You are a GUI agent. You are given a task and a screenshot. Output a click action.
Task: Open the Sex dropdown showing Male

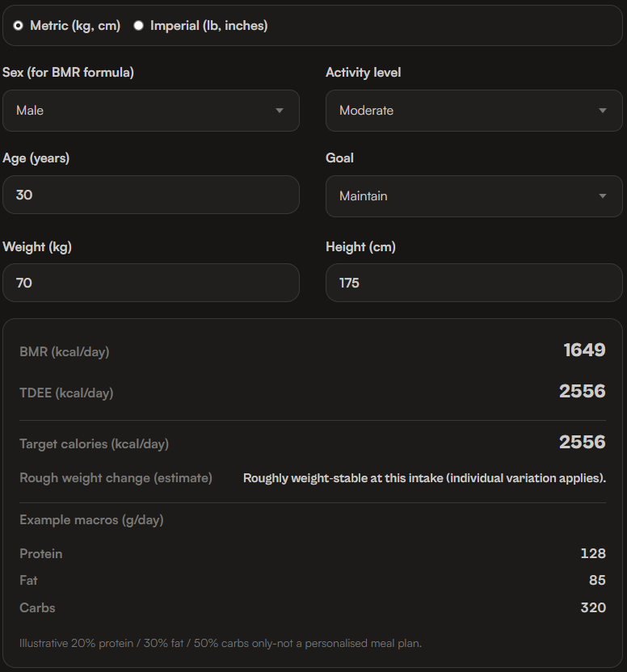click(x=150, y=111)
